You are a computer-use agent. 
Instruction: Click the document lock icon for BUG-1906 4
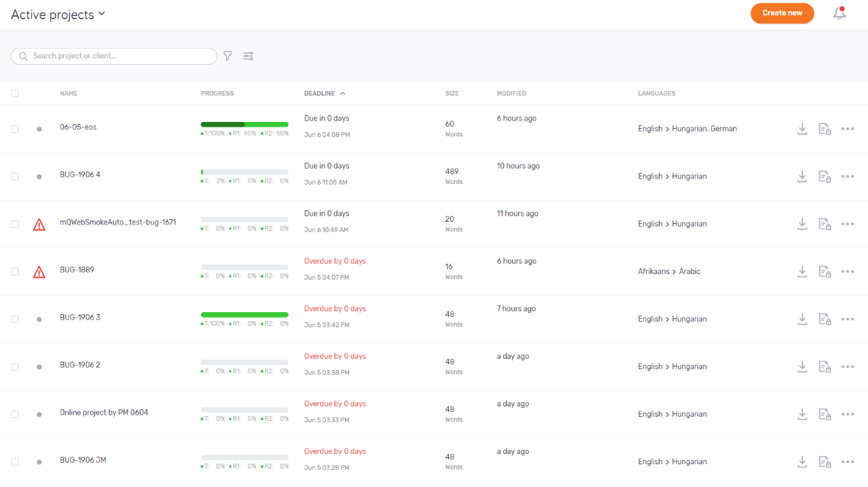pyautogui.click(x=825, y=176)
